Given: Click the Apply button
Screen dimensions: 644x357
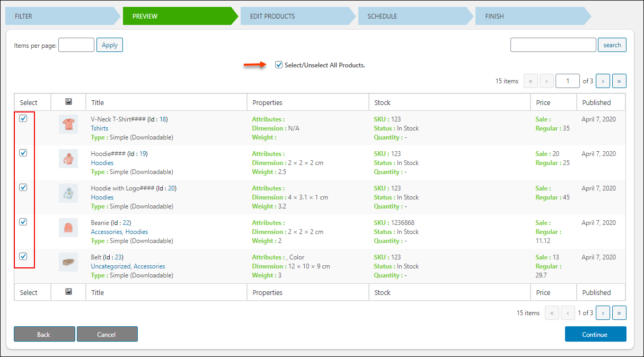Looking at the screenshot, I should coord(110,45).
